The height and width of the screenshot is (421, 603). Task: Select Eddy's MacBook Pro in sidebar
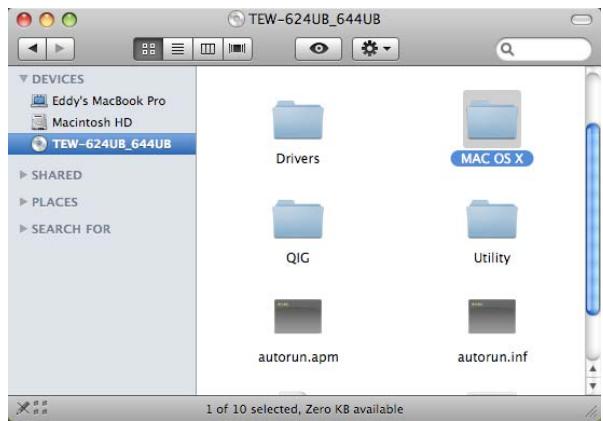(102, 101)
